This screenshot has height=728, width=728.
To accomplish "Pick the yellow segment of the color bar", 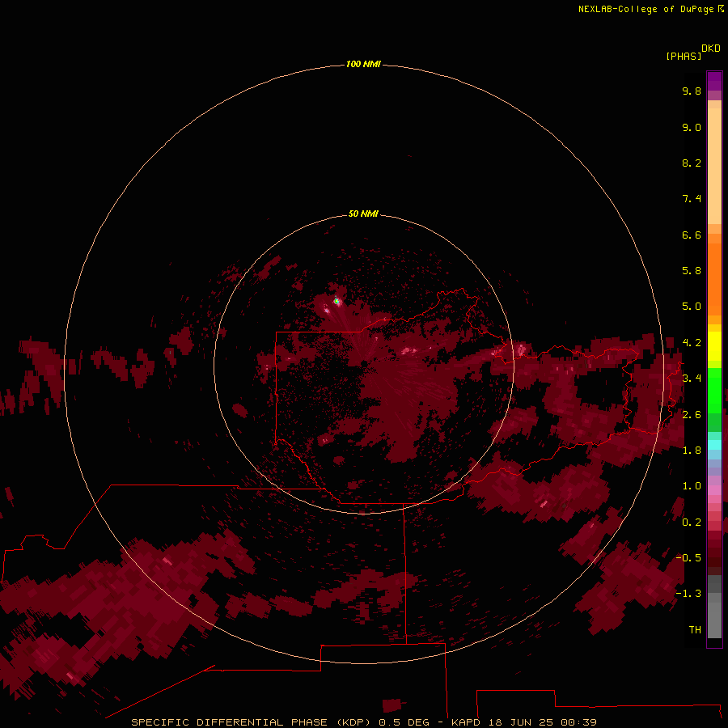I will tap(714, 346).
